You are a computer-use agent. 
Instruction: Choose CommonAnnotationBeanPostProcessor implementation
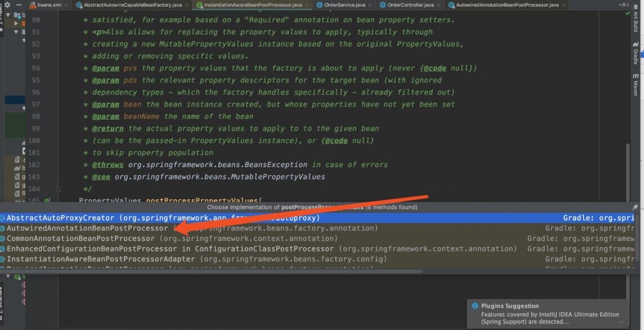point(317,239)
